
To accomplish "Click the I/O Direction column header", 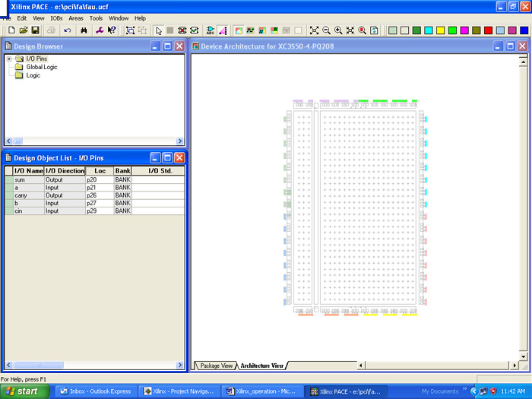I will 65,171.
